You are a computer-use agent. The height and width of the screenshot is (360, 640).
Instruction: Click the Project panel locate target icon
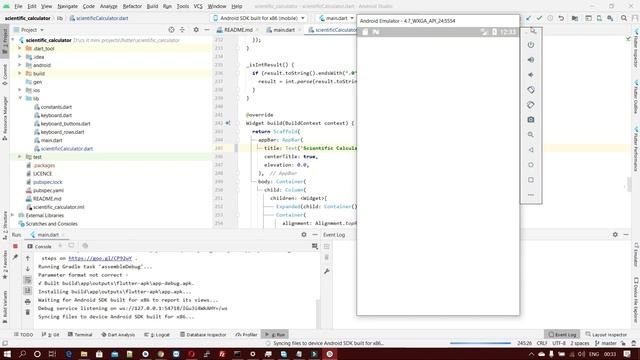[171, 30]
